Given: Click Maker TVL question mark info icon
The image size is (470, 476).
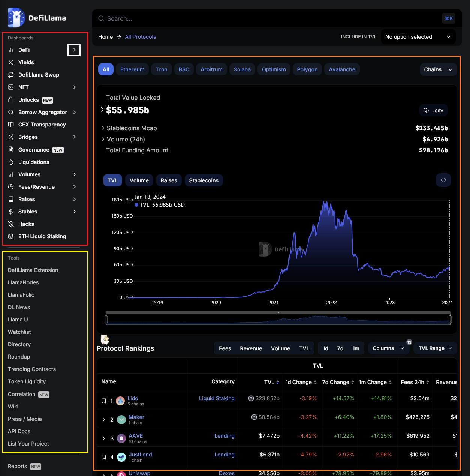Looking at the screenshot, I should [x=254, y=417].
